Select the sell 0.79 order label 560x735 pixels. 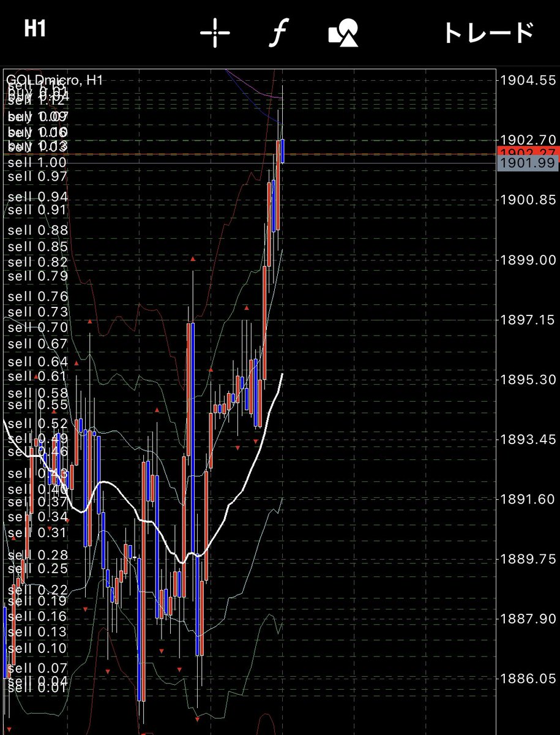point(37,276)
